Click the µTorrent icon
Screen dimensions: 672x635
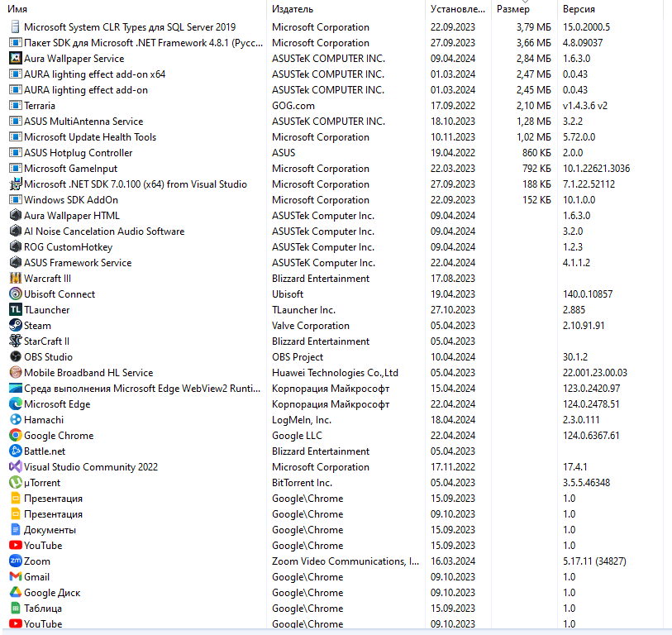(x=14, y=483)
